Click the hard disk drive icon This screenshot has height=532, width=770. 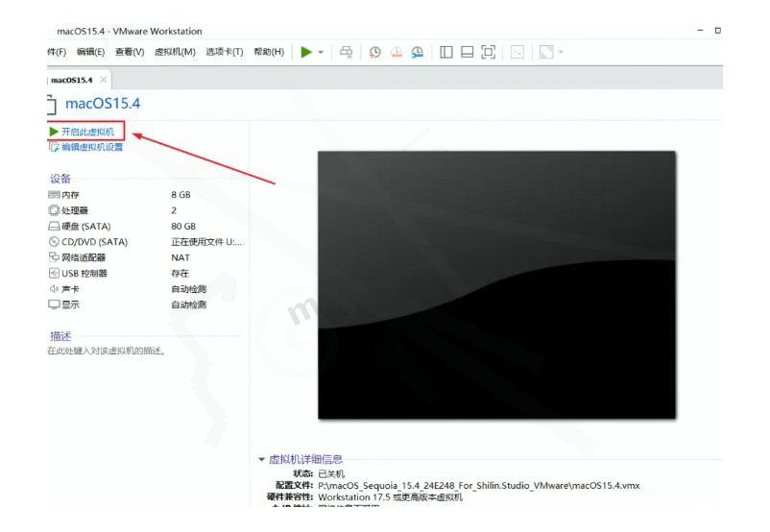pos(54,226)
